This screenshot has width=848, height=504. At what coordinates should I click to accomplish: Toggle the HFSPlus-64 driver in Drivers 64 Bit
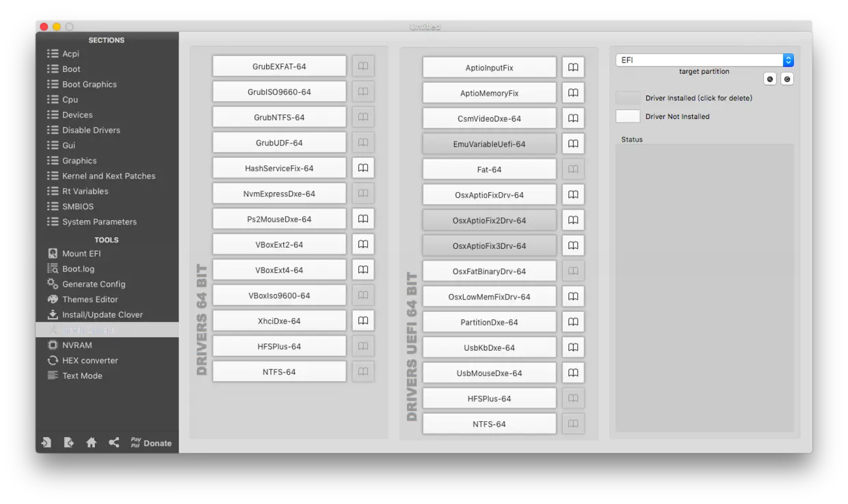279,346
